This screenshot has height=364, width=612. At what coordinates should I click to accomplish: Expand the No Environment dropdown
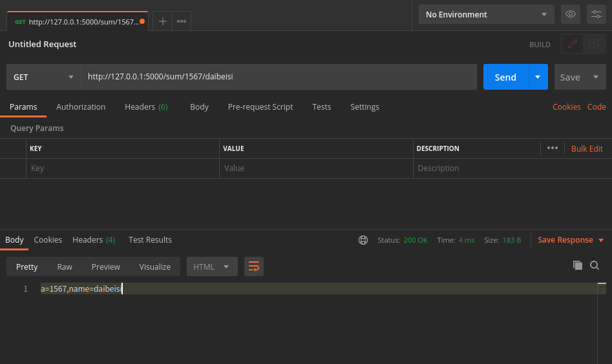point(487,14)
